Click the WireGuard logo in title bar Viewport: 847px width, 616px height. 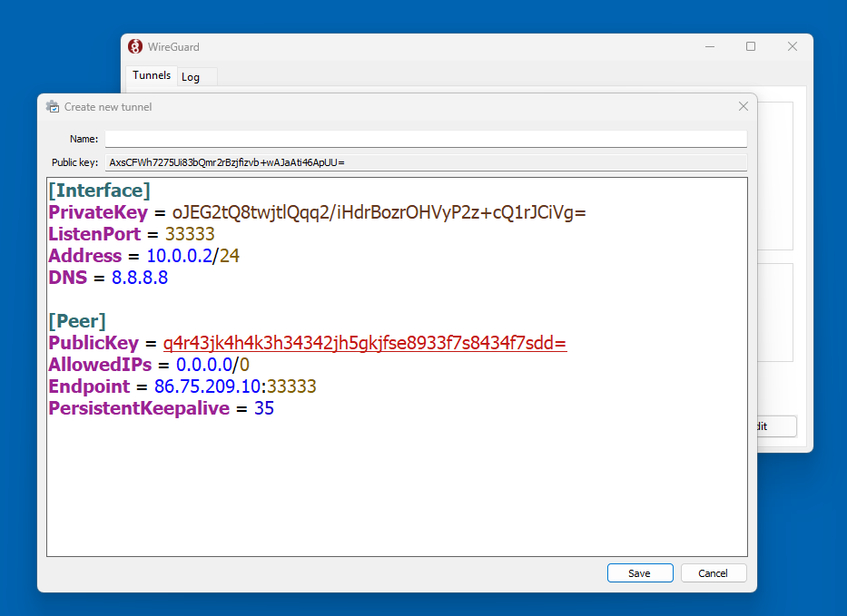[x=135, y=47]
